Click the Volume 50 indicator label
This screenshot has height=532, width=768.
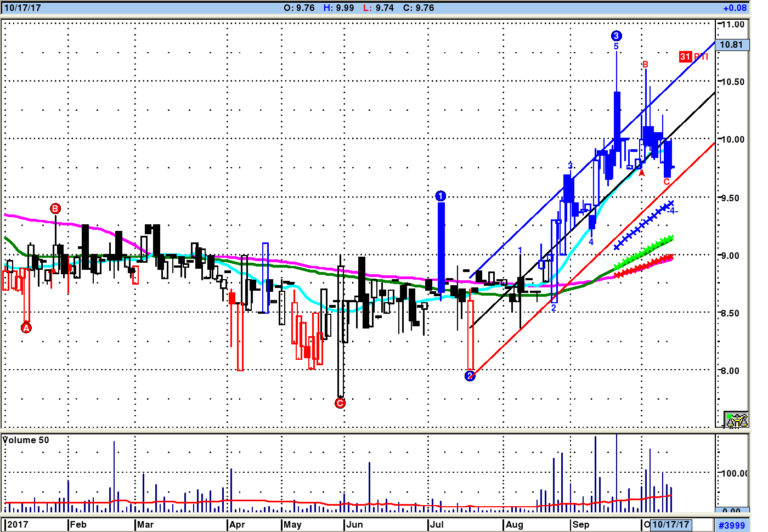click(x=26, y=440)
